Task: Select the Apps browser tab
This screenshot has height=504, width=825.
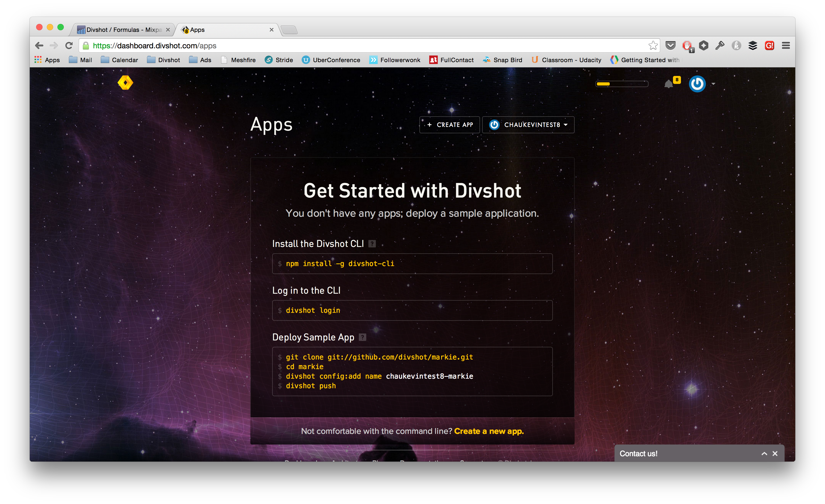Action: (x=228, y=30)
